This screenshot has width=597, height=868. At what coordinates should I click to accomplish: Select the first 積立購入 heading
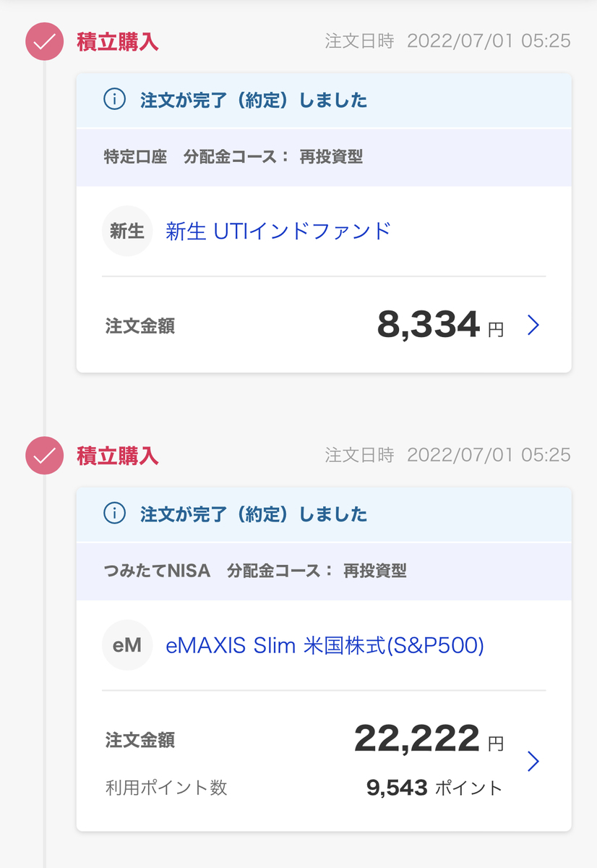tap(118, 42)
